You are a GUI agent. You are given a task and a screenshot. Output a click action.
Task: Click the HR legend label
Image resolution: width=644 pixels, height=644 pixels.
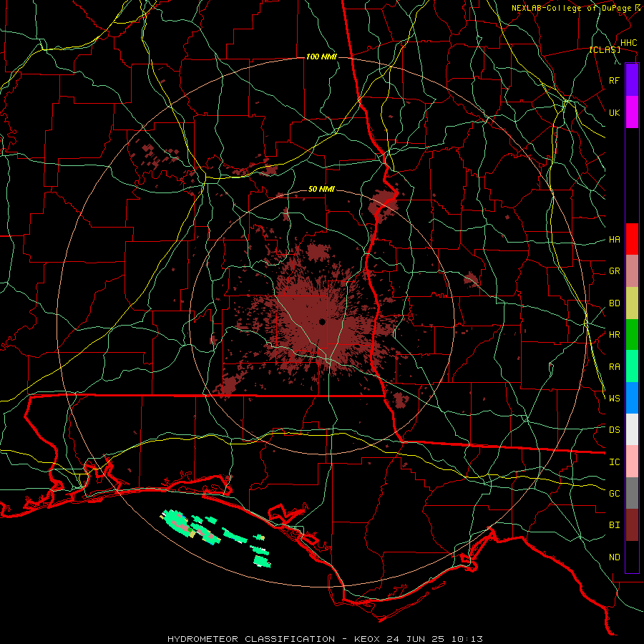[615, 335]
